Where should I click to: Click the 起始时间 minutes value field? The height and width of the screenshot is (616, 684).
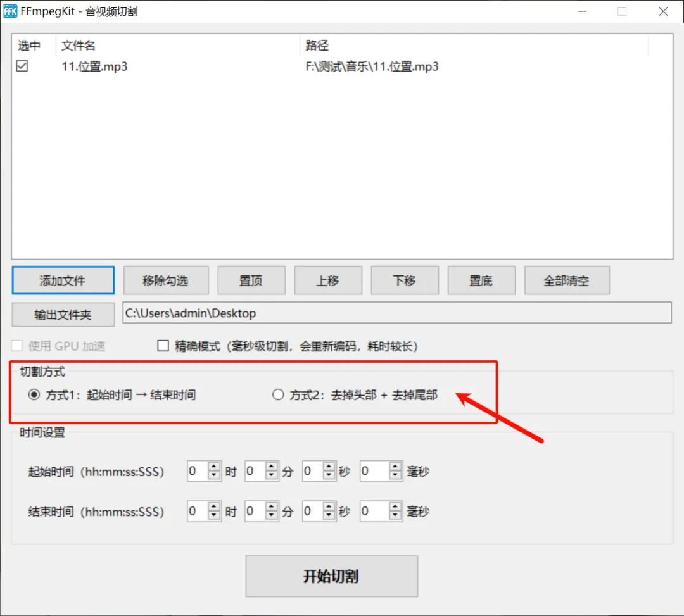tap(256, 471)
